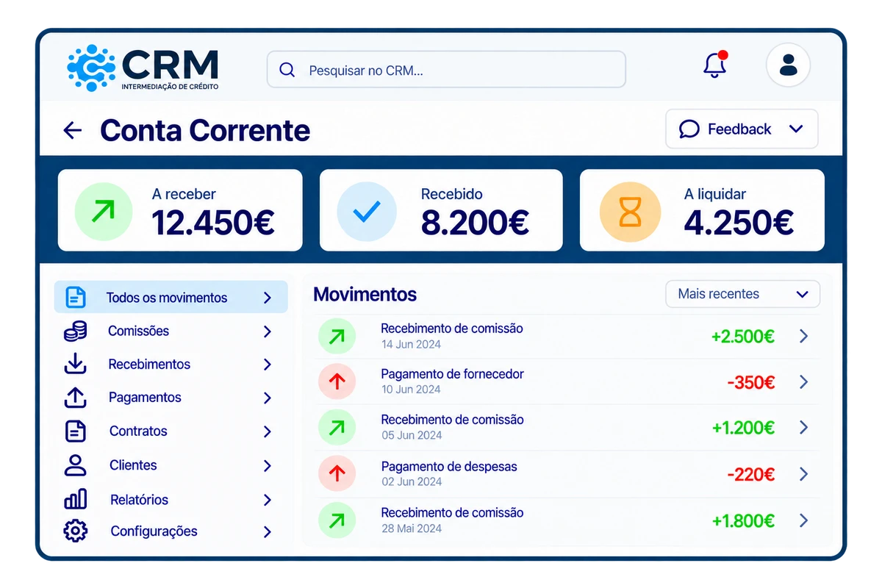This screenshot has width=882, height=588.
Task: Open the Relatórios menu item
Action: [171, 499]
